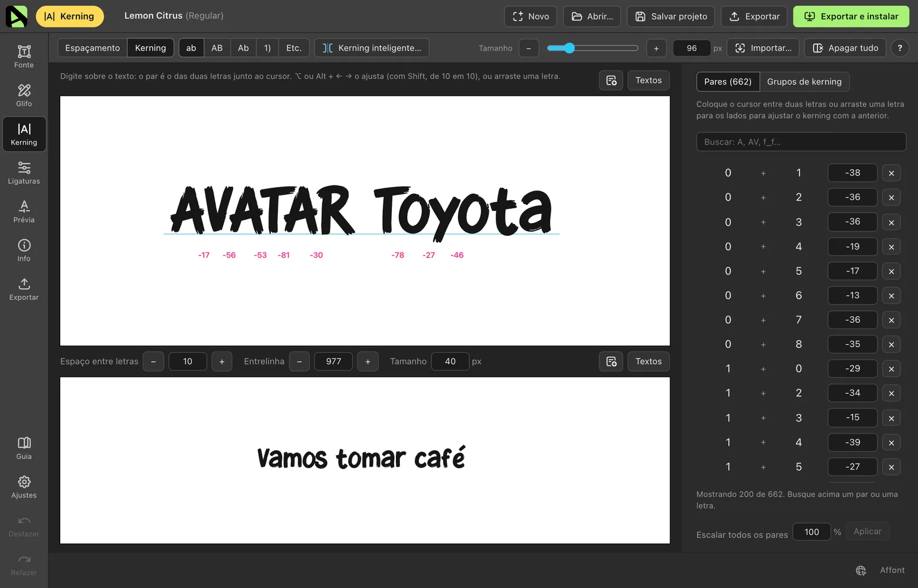Click the globe language icon next to Affont
This screenshot has width=918, height=588.
point(861,570)
